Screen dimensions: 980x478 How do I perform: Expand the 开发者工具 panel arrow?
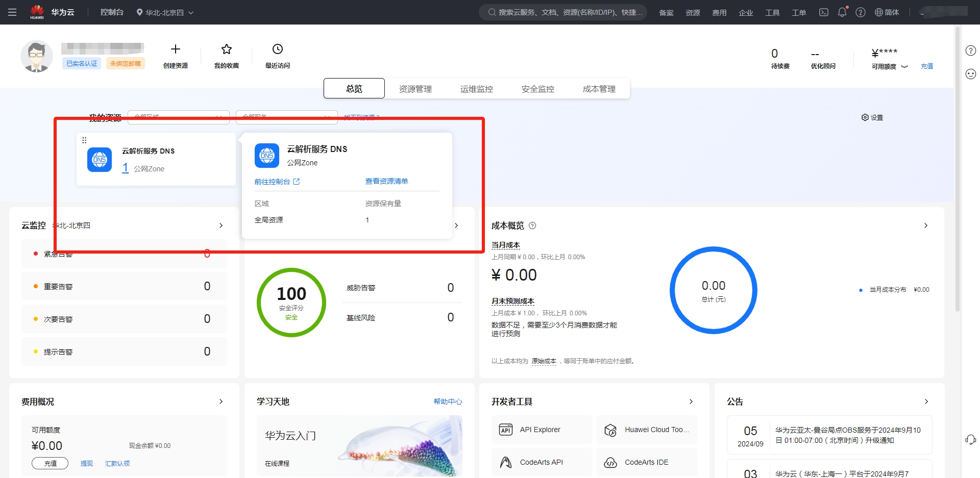pyautogui.click(x=691, y=401)
